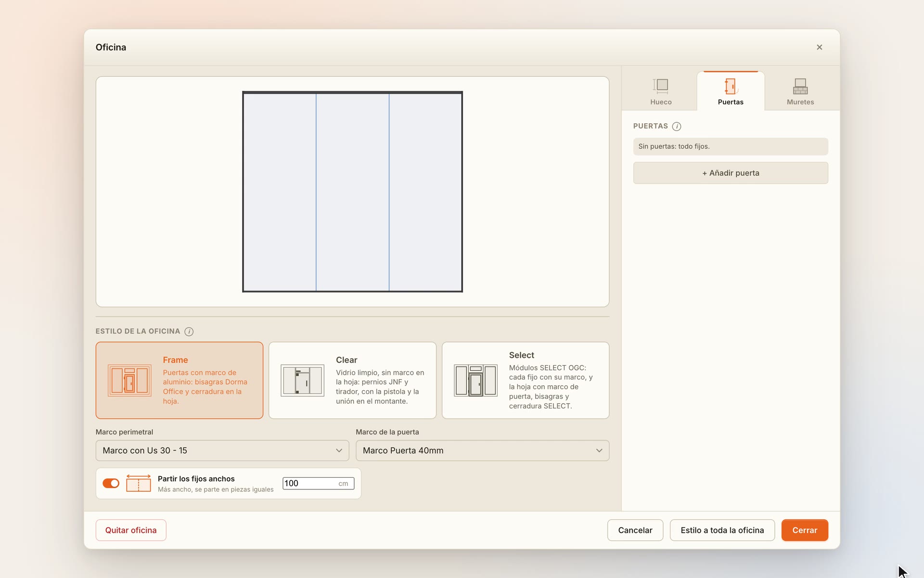Screen dimensions: 924x578
Task: Switch to the Puertas tab
Action: click(731, 91)
